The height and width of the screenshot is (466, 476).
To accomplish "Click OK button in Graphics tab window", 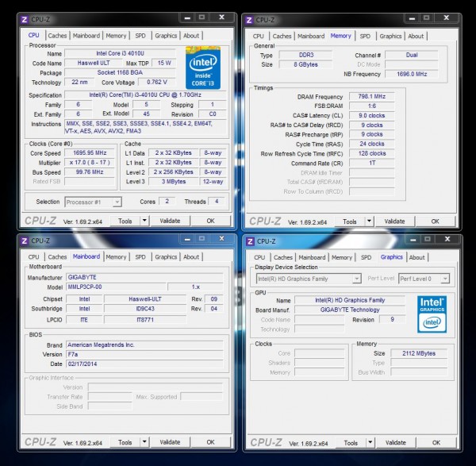I will (436, 443).
